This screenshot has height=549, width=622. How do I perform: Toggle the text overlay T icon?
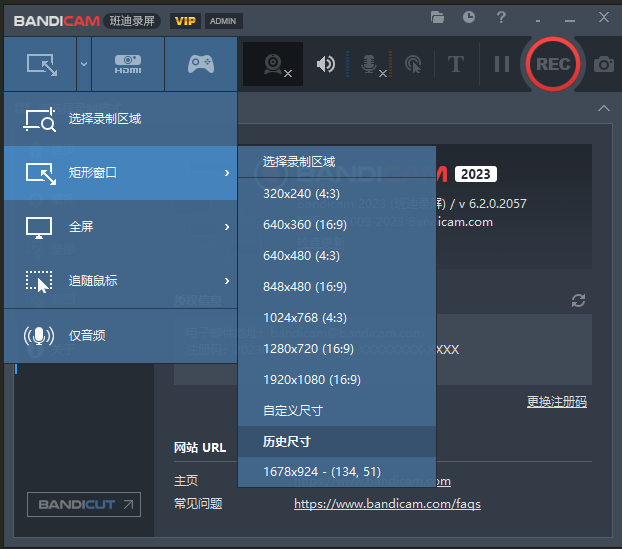[x=456, y=64]
